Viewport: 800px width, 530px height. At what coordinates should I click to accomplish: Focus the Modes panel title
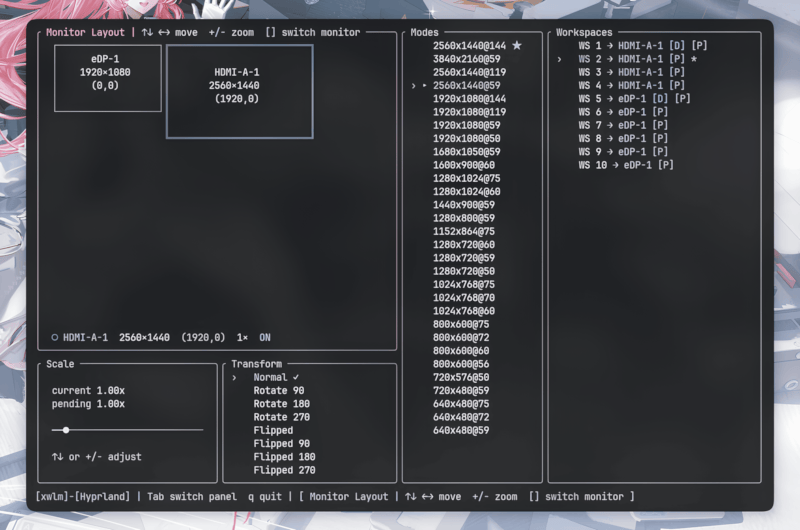click(x=425, y=33)
